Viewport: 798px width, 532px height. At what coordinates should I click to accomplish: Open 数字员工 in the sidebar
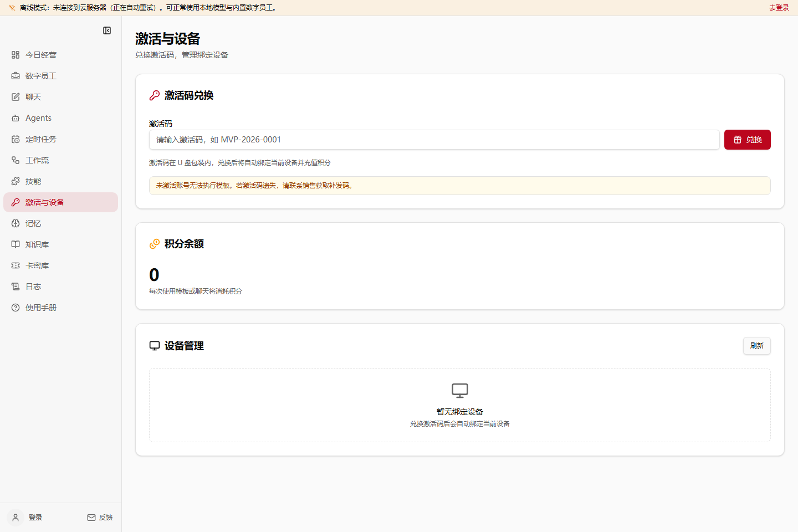pos(61,76)
